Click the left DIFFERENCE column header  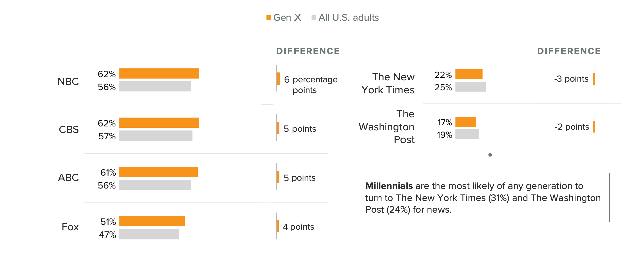[308, 51]
